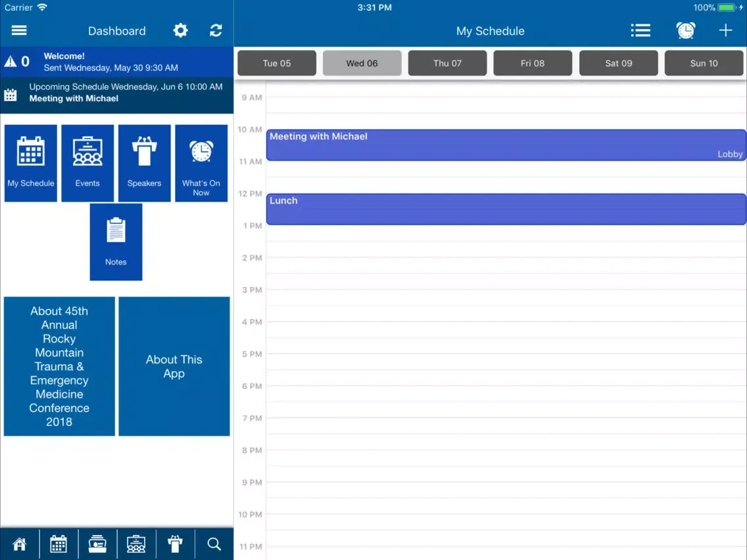
Task: Open the Speakers tile
Action: coord(145,163)
